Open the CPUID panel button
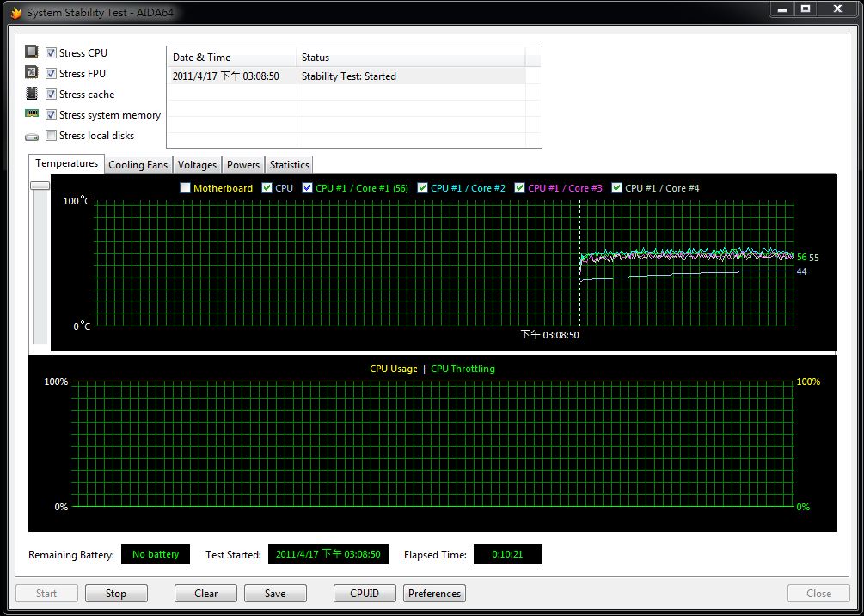 (x=365, y=594)
